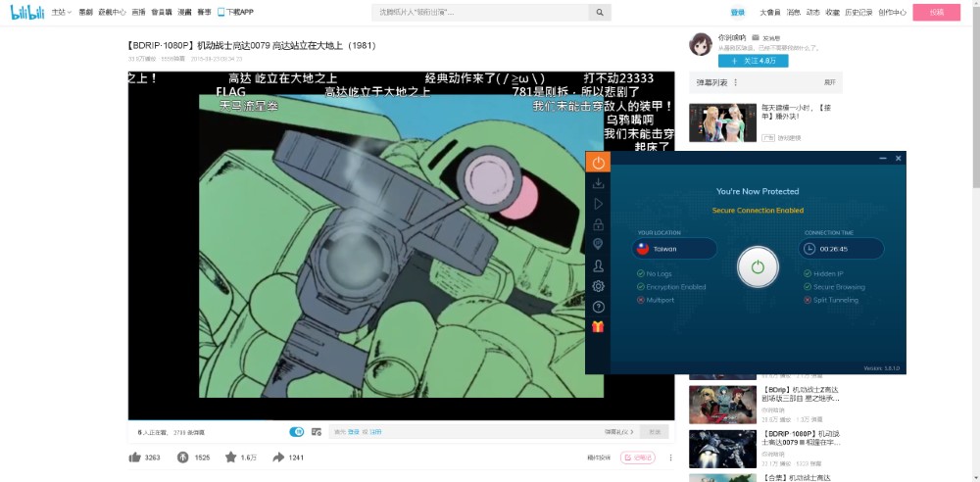980x482 pixels.
Task: Open the download icon in VPN sidebar
Action: point(598,183)
